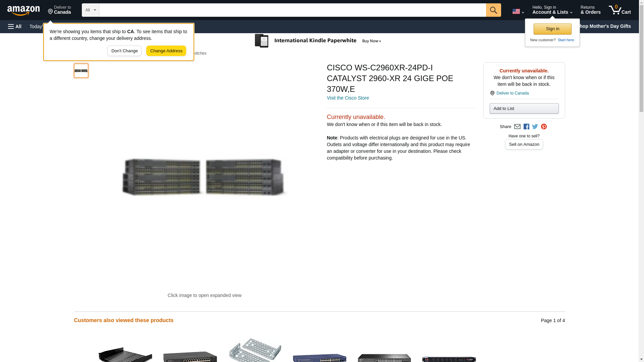Click the Amazon logo
The width and height of the screenshot is (644, 362).
point(23,10)
